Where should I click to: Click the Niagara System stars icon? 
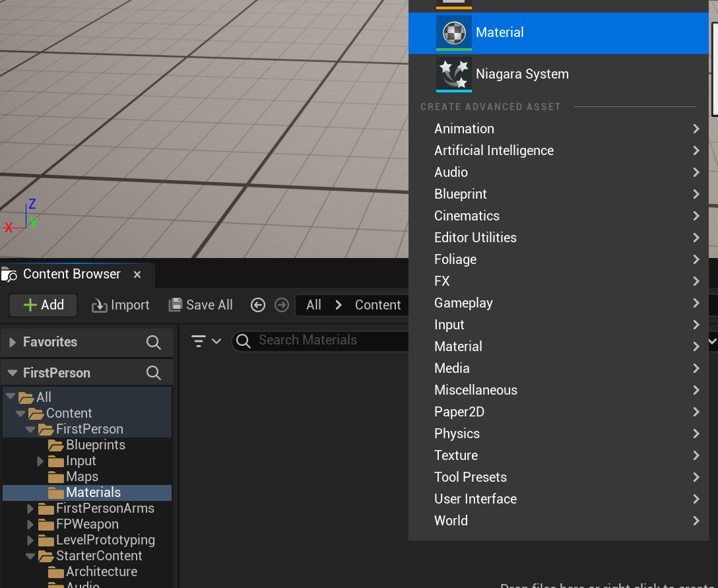coord(454,74)
